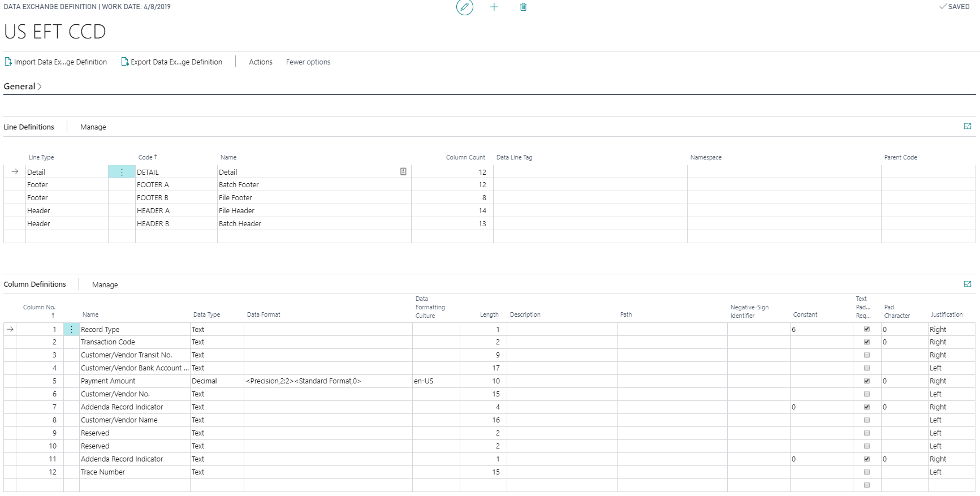The width and height of the screenshot is (980, 496).
Task: Click the Column Count 14 cell for HEADER A
Action: click(x=452, y=211)
